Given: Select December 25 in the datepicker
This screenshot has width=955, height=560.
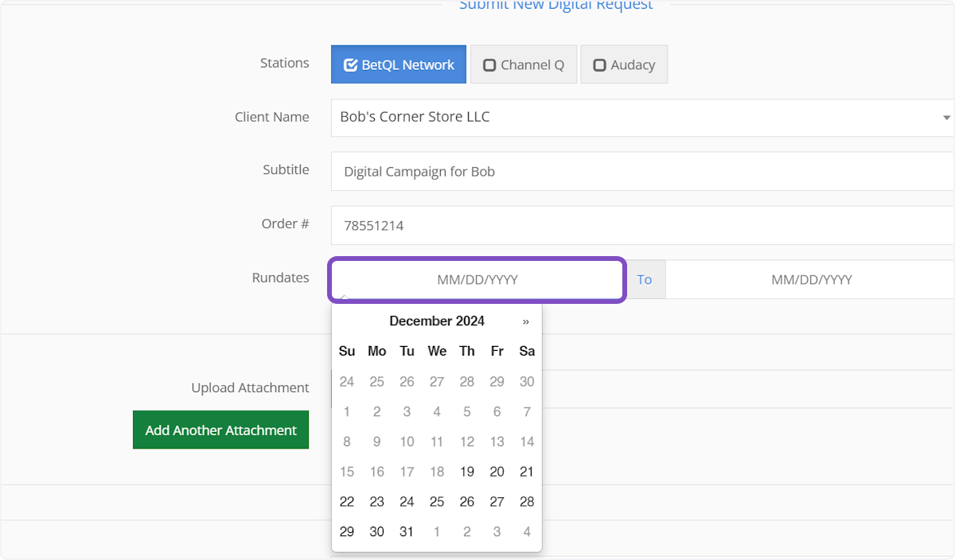Looking at the screenshot, I should [437, 502].
